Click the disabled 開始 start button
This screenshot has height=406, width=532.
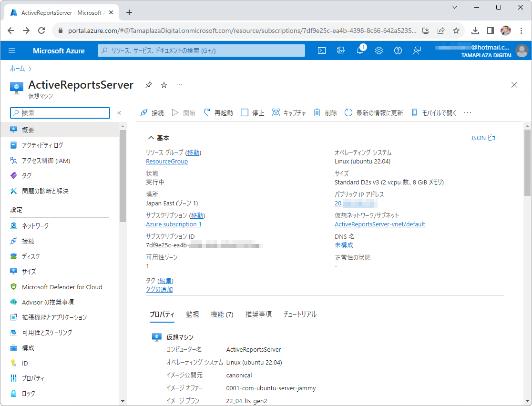[x=184, y=112]
